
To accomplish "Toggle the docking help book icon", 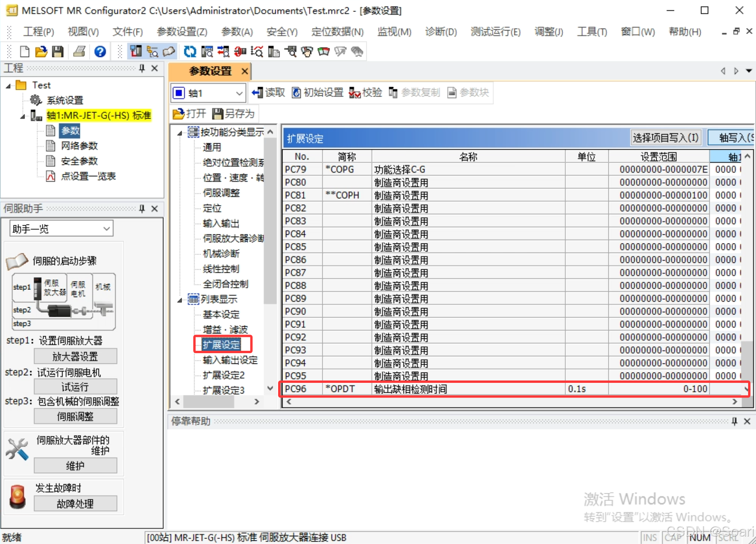I will (169, 51).
